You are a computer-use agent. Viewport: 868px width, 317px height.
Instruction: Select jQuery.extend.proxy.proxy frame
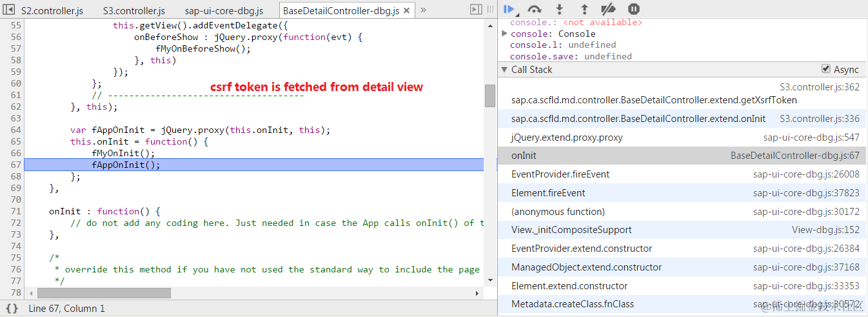click(682, 138)
